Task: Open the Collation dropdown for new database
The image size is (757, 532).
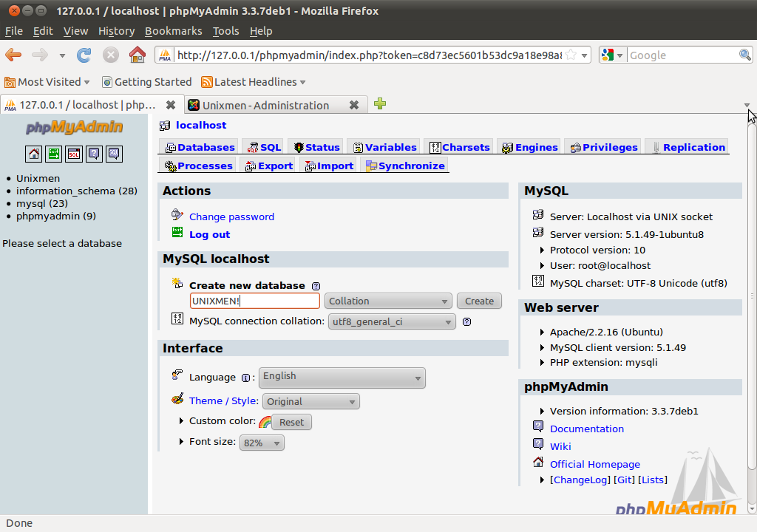Action: click(x=387, y=301)
